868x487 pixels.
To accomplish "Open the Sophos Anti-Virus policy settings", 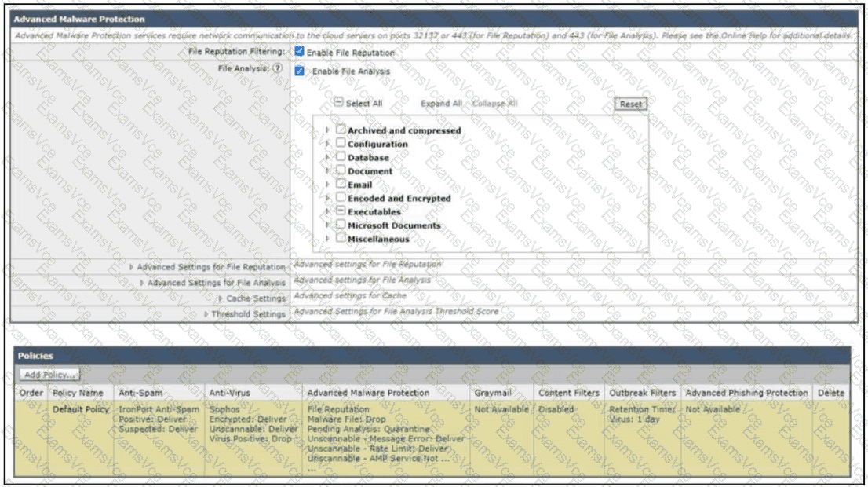I will pyautogui.click(x=224, y=410).
